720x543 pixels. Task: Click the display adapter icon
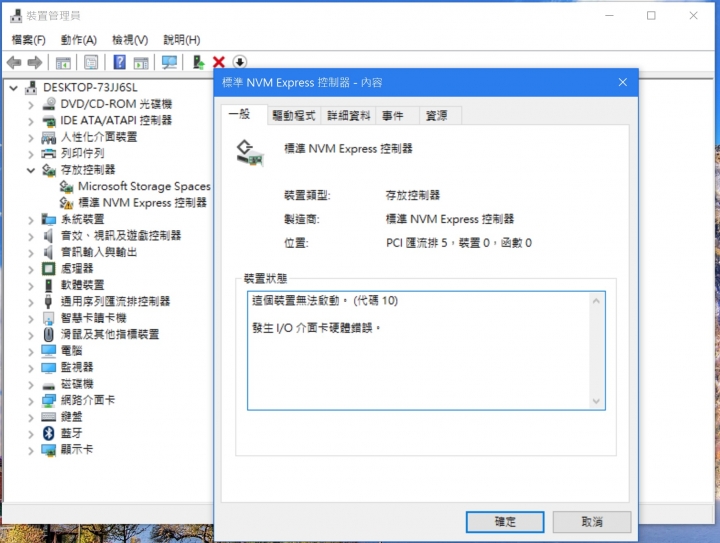[49, 450]
